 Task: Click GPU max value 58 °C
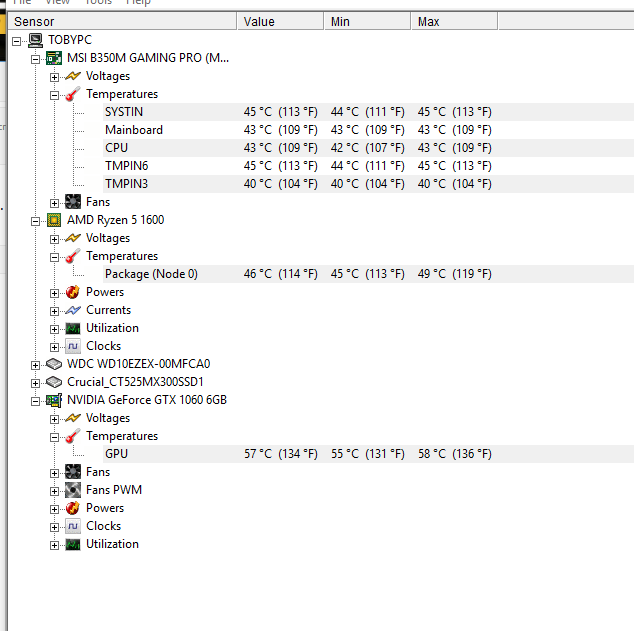(x=454, y=454)
